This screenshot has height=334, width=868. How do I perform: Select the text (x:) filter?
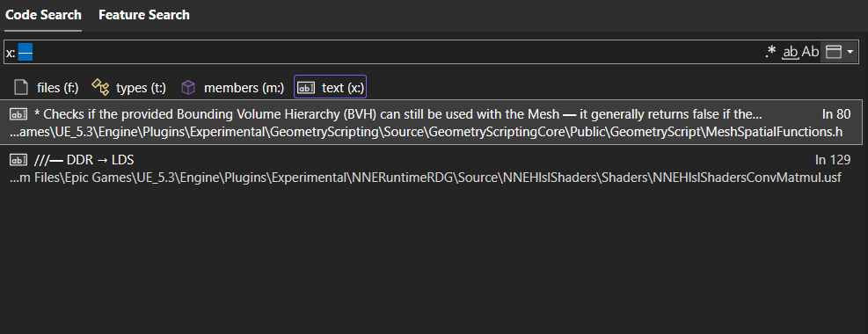tap(331, 87)
